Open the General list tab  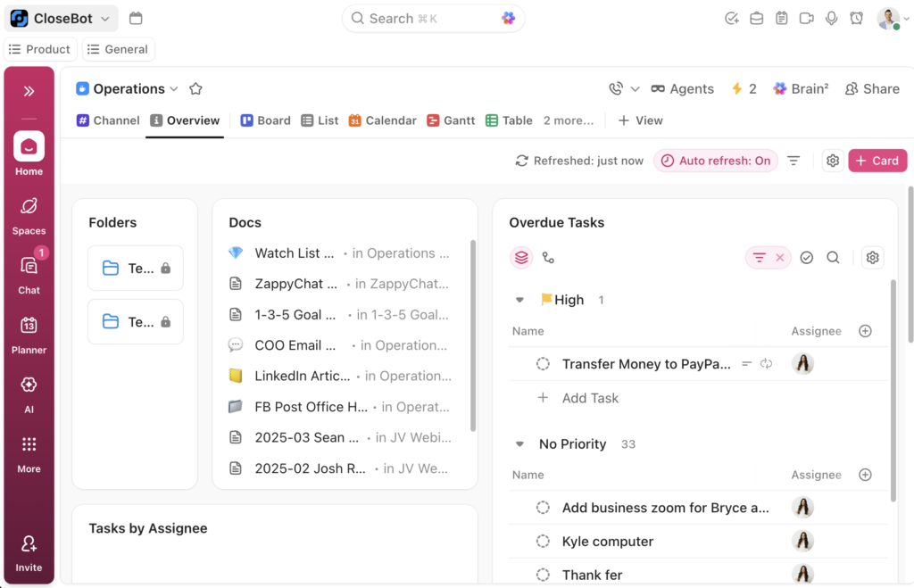click(x=119, y=50)
